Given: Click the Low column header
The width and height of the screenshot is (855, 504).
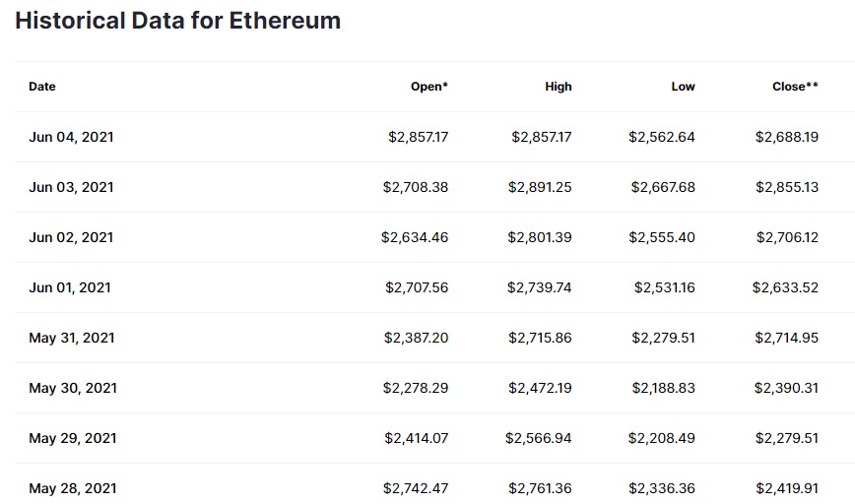Looking at the screenshot, I should (683, 87).
